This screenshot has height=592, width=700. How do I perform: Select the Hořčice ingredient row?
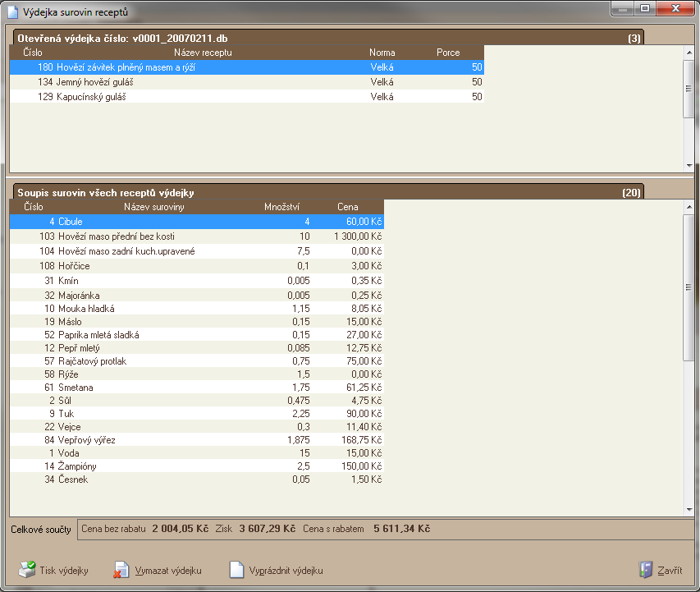tap(196, 266)
